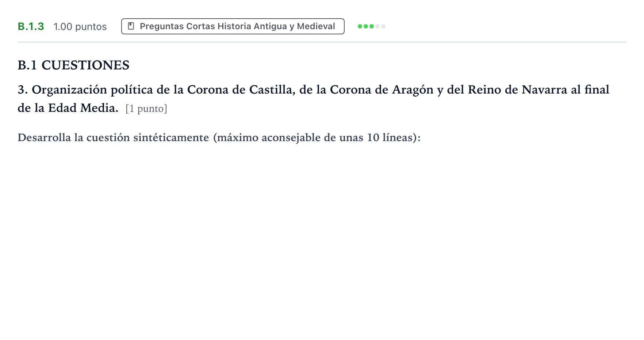Click the B.1.3 question number label
The height and width of the screenshot is (340, 644).
(31, 26)
